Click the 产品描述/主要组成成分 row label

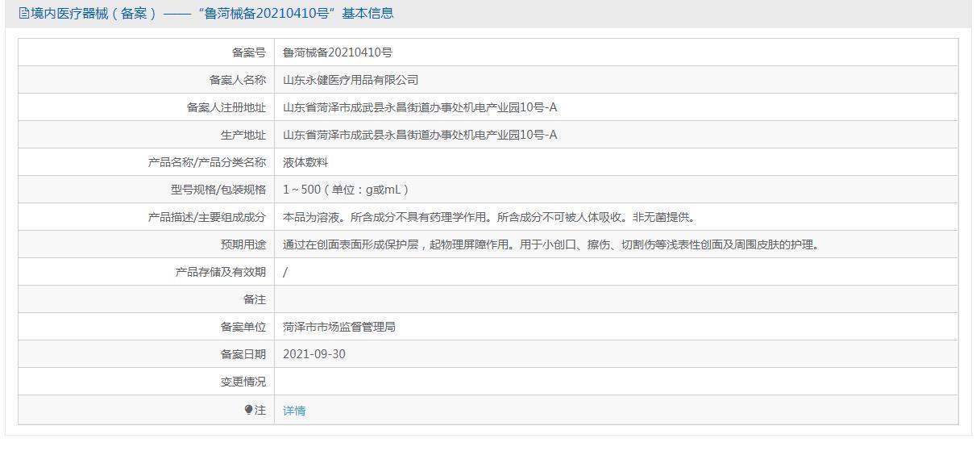point(207,217)
